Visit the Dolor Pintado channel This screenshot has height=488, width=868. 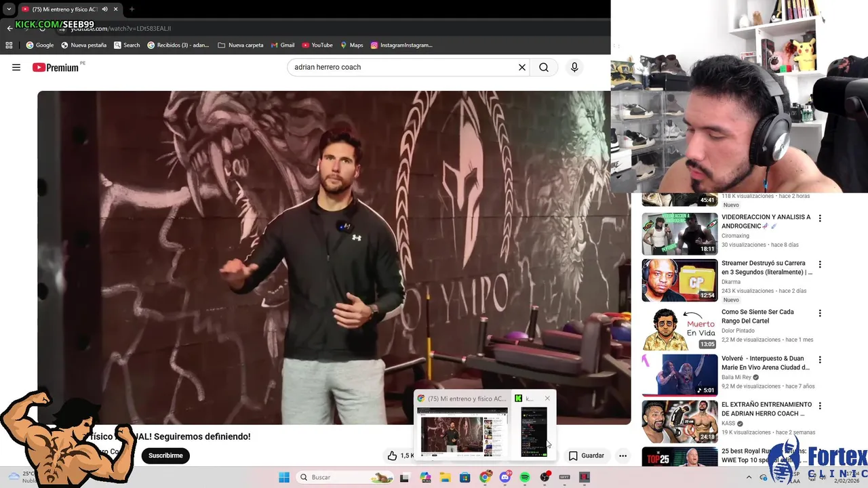[x=738, y=331]
